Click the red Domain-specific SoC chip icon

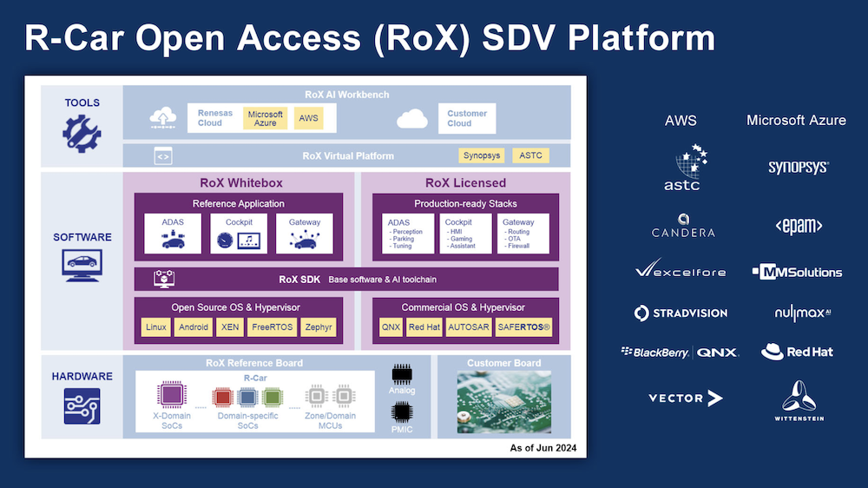click(222, 397)
